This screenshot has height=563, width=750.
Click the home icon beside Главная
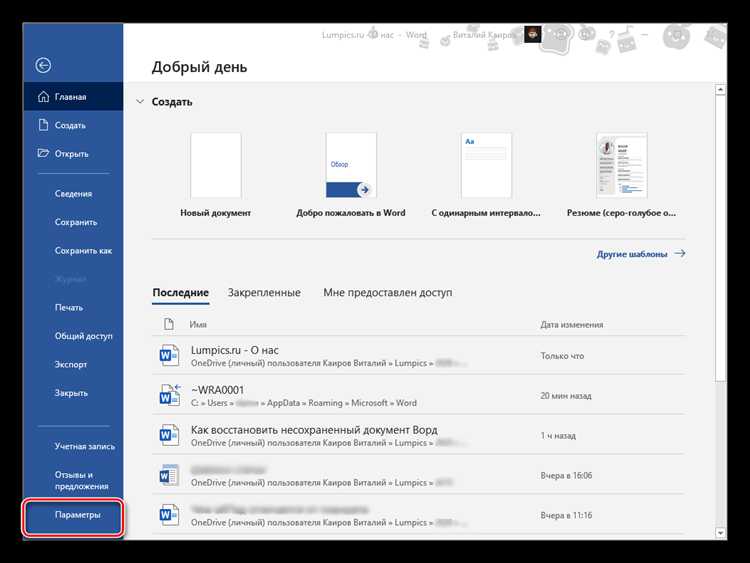pyautogui.click(x=43, y=97)
